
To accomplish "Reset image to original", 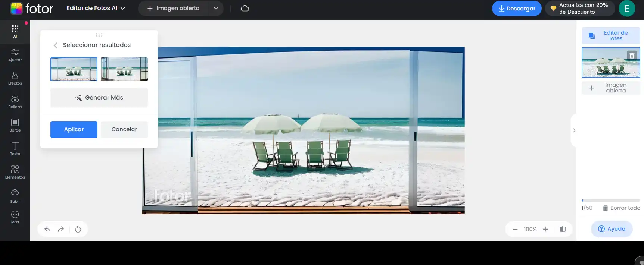I will pos(78,229).
